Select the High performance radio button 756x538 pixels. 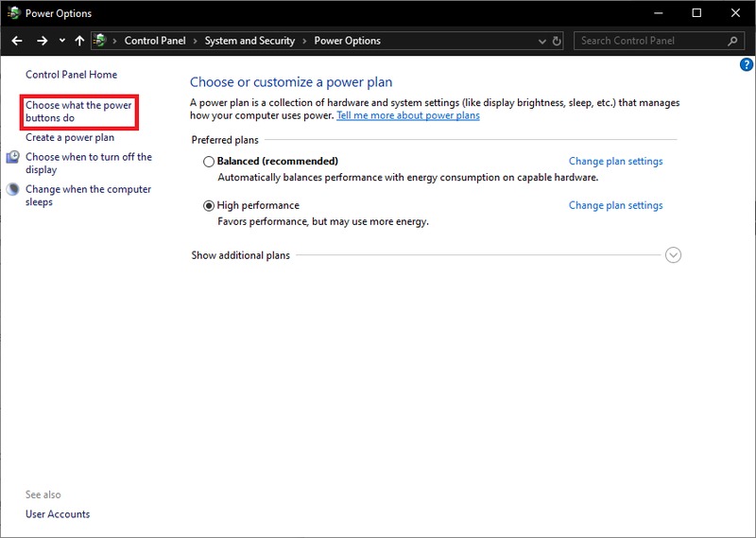click(x=208, y=206)
